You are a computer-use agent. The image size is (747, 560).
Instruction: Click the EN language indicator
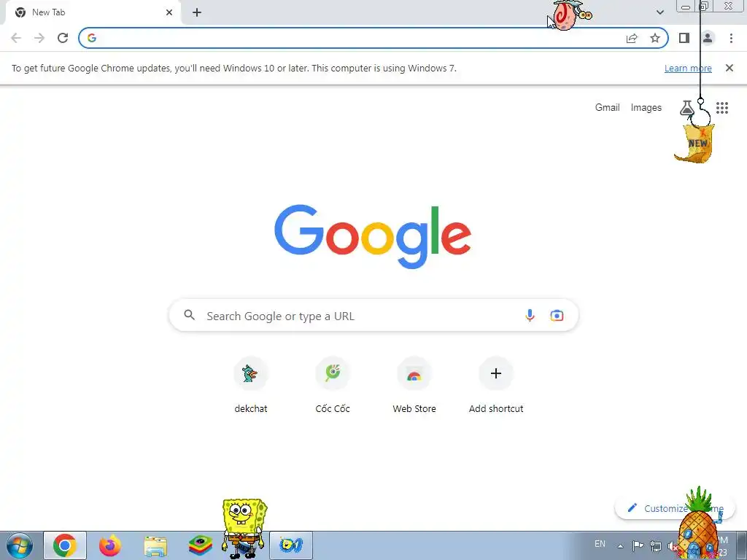[x=600, y=543]
